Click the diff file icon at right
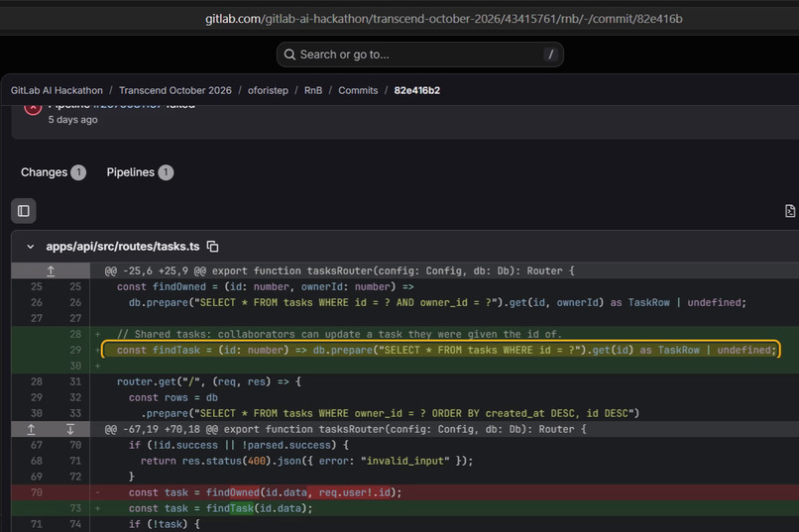Viewport: 799px width, 532px height. pyautogui.click(x=790, y=211)
